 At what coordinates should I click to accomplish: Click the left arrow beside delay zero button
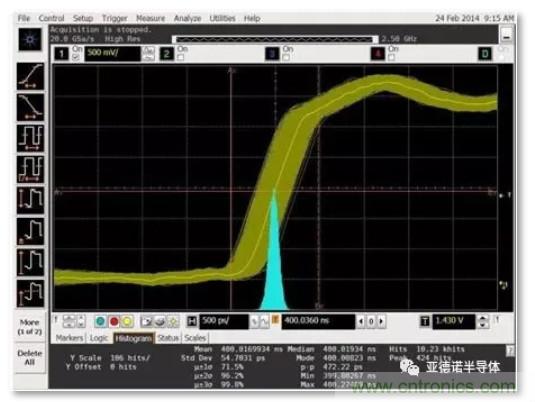(x=361, y=321)
